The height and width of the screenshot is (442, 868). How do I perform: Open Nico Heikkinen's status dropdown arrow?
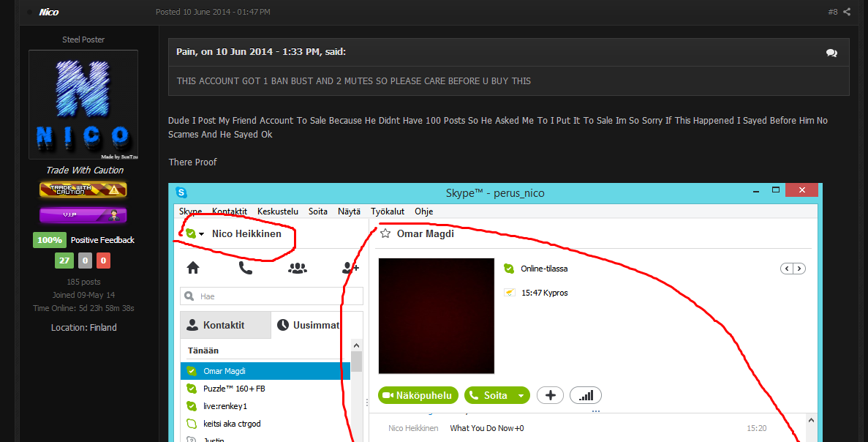click(x=202, y=234)
